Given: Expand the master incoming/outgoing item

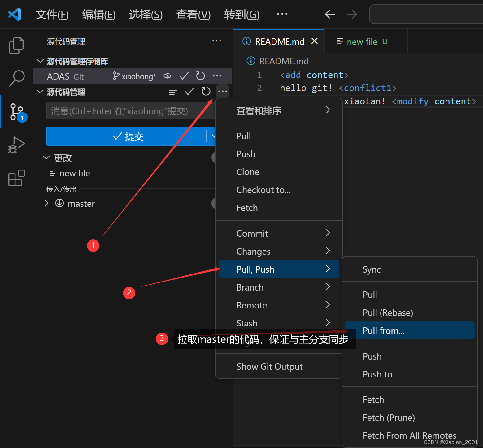Looking at the screenshot, I should click(46, 203).
